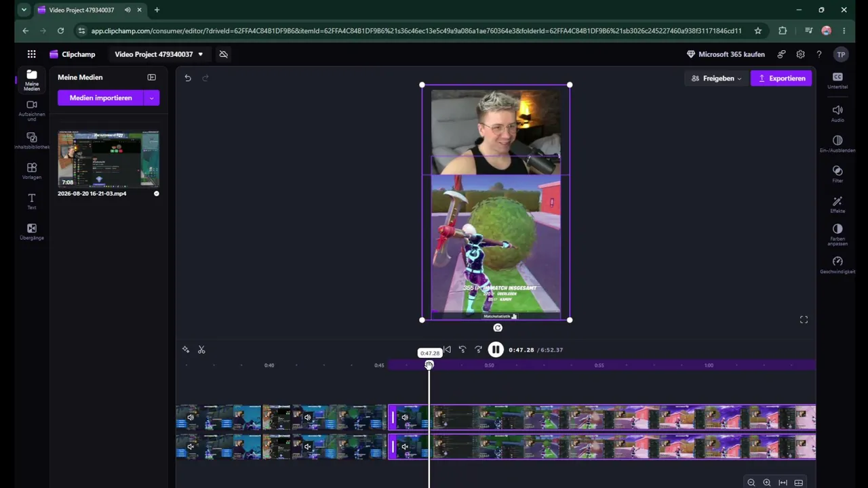
Task: Open the Vorlagen templates tab
Action: click(x=32, y=171)
